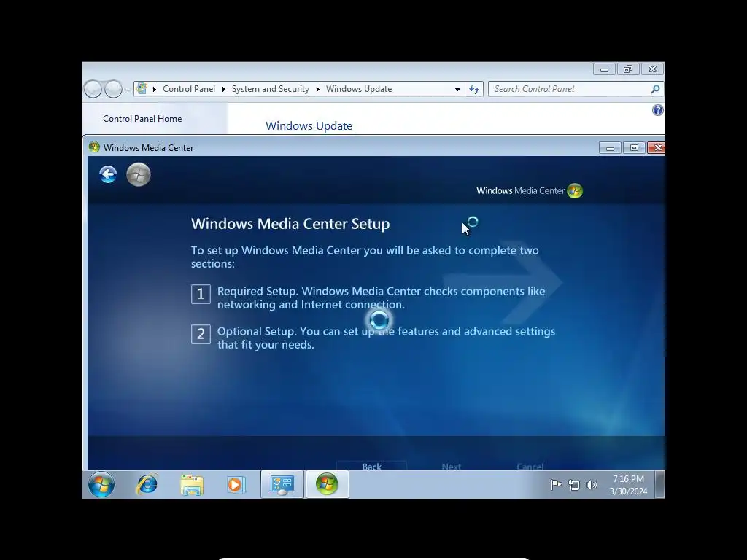Click the Next button in setup

click(x=451, y=466)
